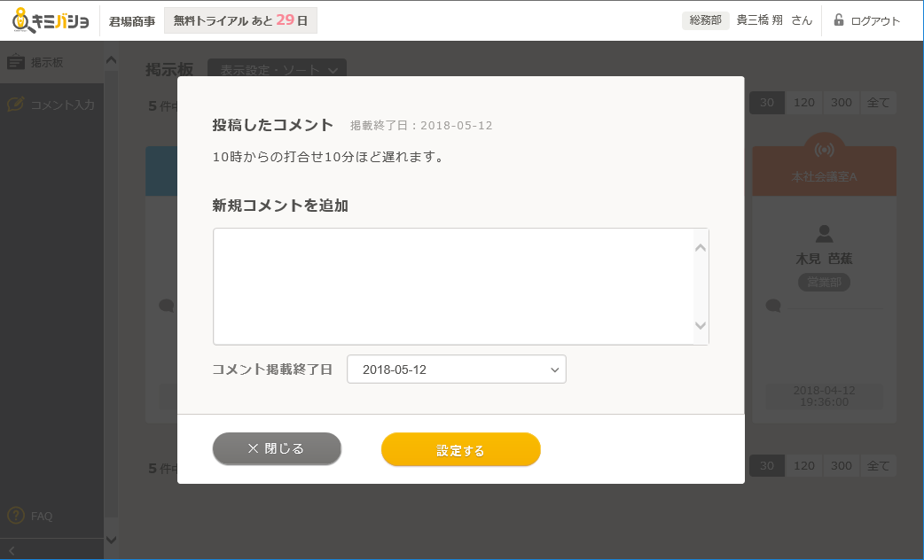
Task: Open the 掲示板 board icon in sidebar
Action: pyautogui.click(x=16, y=62)
